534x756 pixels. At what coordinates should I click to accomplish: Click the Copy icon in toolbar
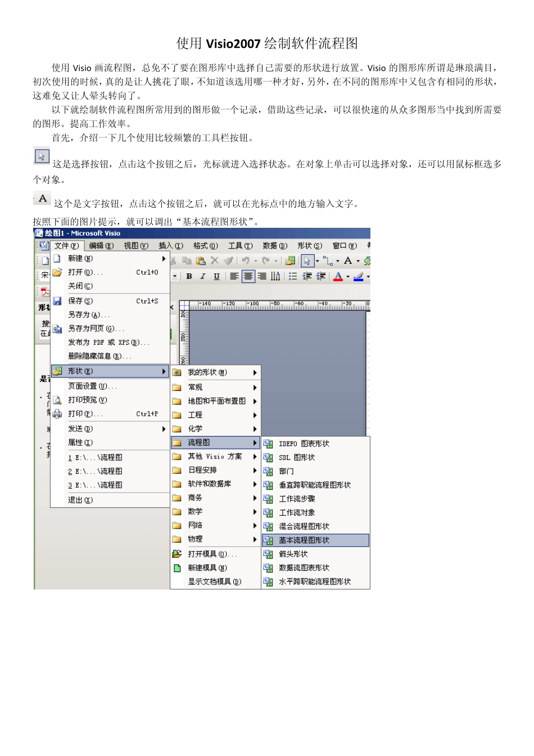click(x=187, y=260)
